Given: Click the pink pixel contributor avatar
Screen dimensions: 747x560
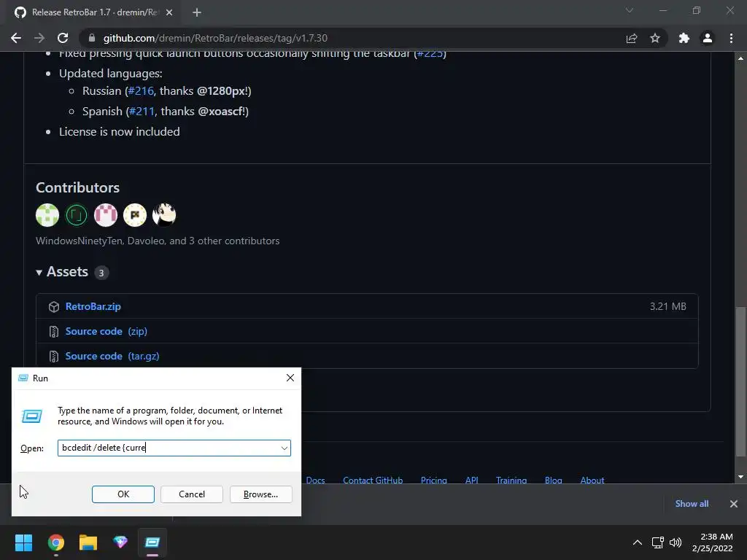Looking at the screenshot, I should pos(106,215).
